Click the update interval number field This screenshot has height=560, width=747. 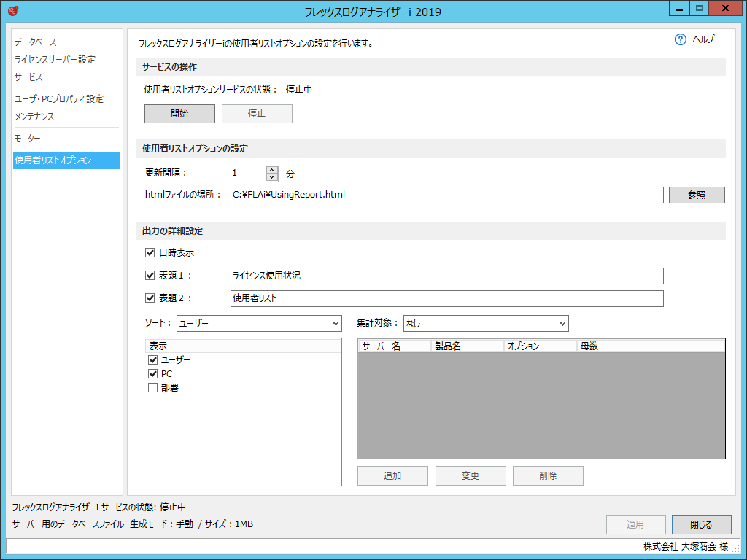point(248,174)
